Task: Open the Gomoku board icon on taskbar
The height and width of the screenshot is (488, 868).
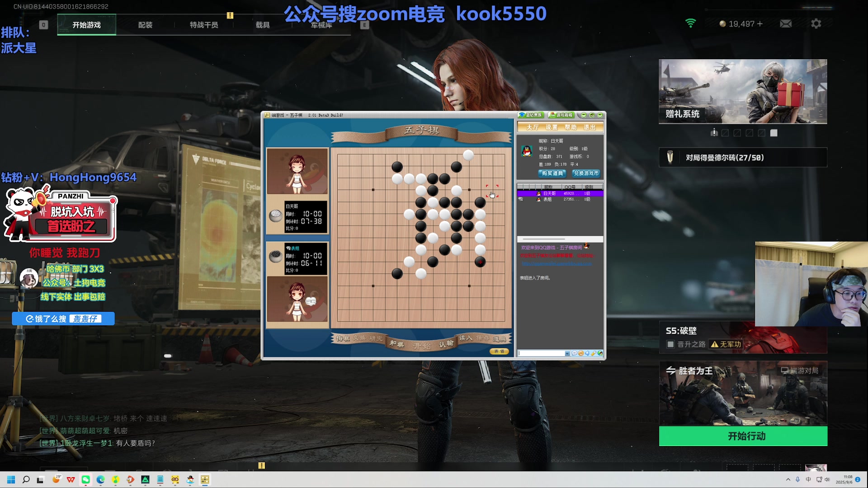Action: (x=205, y=479)
